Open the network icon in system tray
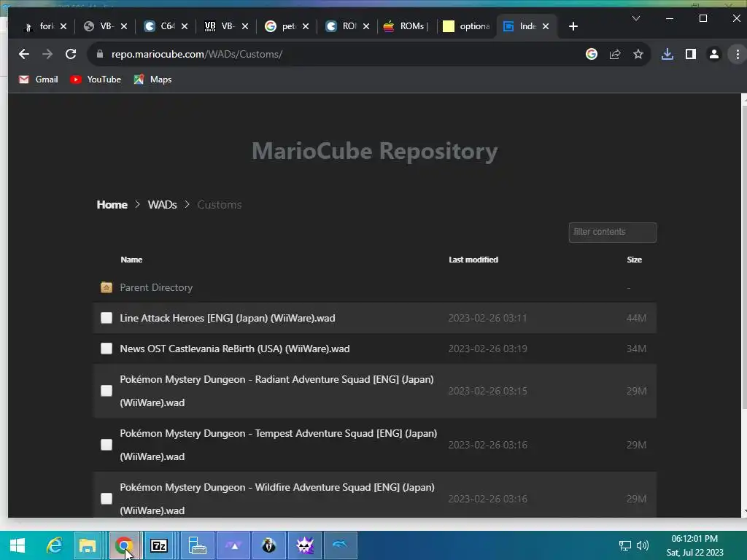This screenshot has height=560, width=747. [x=624, y=545]
